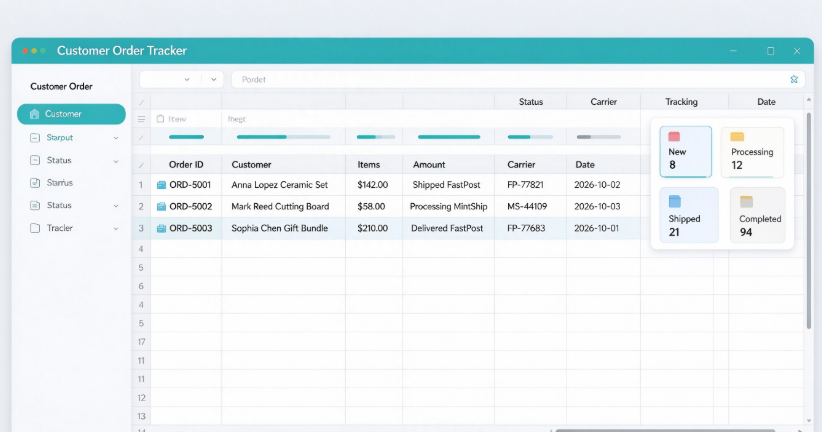
Task: Click the horizontal scrollbar at bottom
Action: 665,430
